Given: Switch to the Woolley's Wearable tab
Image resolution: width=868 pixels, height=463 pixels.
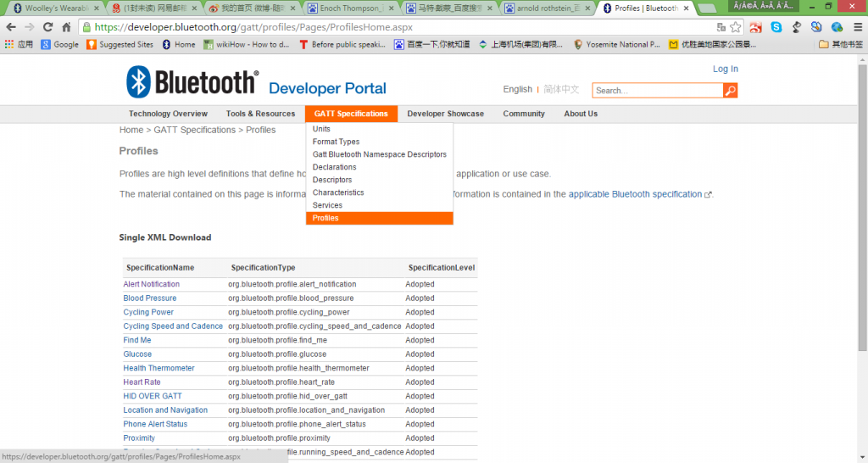Looking at the screenshot, I should coord(51,8).
